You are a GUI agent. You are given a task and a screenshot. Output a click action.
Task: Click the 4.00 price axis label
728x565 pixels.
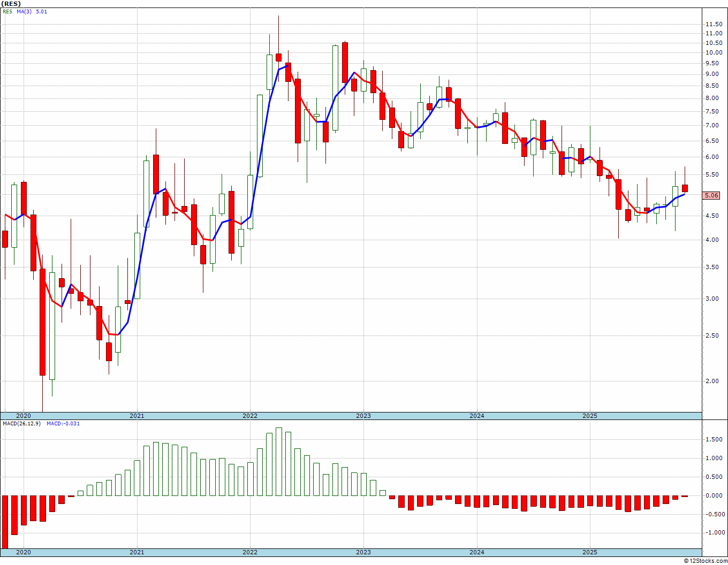tap(711, 240)
